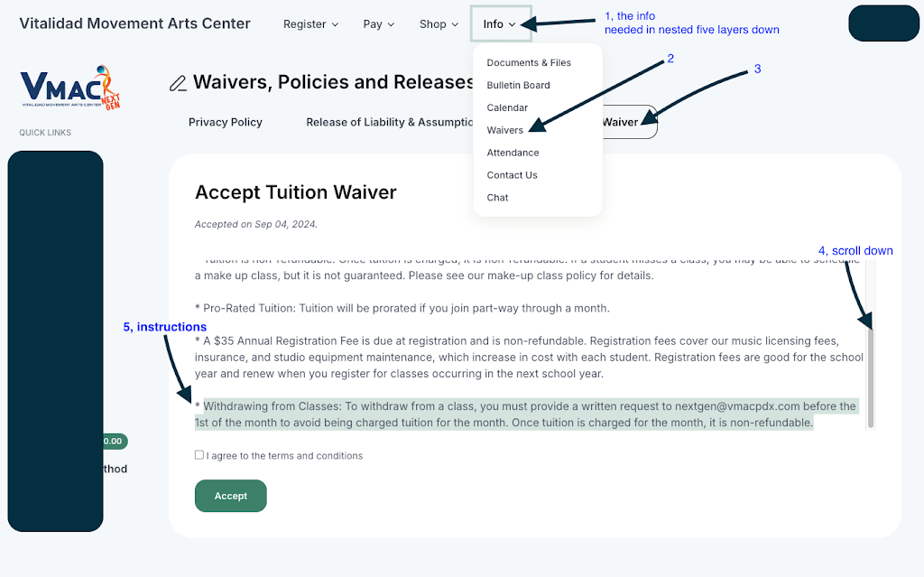The image size is (924, 577).
Task: Open Chat from the Info menu
Action: (497, 198)
